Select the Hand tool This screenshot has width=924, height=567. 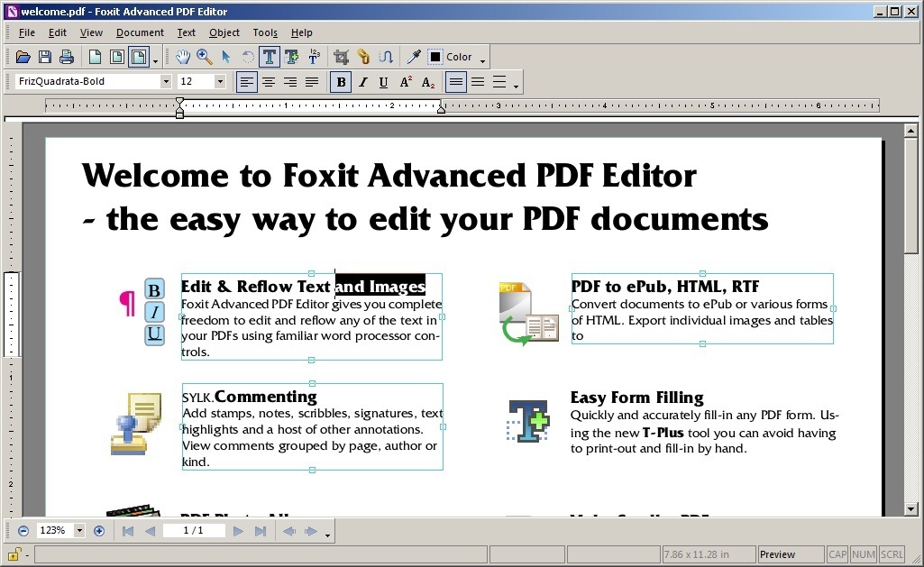click(x=184, y=56)
